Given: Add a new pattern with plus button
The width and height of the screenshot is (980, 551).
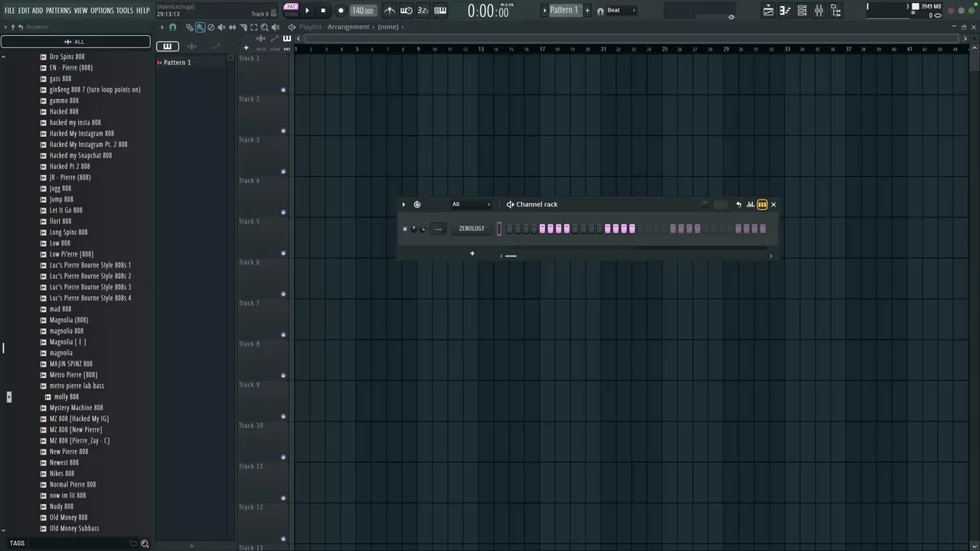Looking at the screenshot, I should pyautogui.click(x=587, y=10).
